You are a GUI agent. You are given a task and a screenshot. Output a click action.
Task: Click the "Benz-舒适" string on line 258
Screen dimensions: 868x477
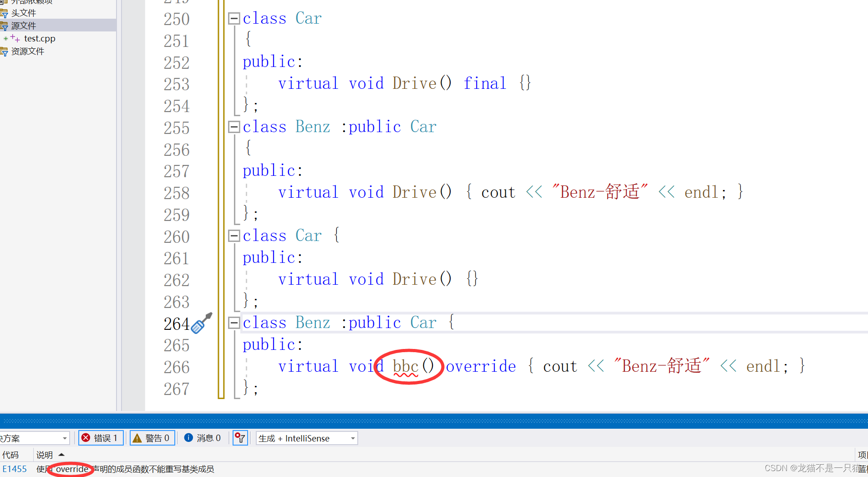coord(599,192)
